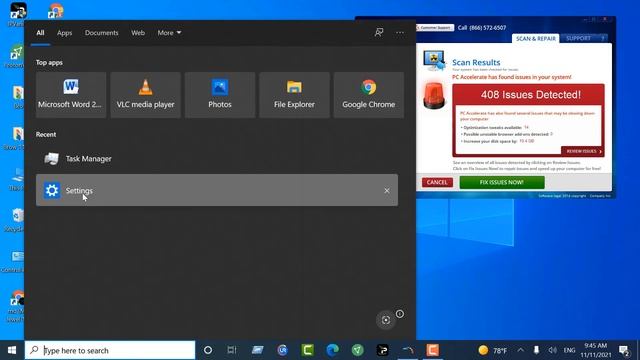Open black P taskbar icon
The image size is (640, 360).
[382, 350]
